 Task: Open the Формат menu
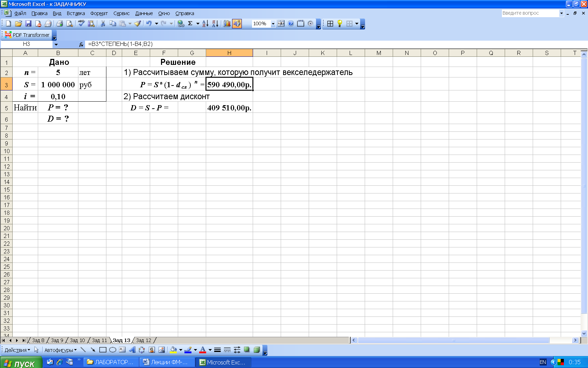[x=99, y=13]
